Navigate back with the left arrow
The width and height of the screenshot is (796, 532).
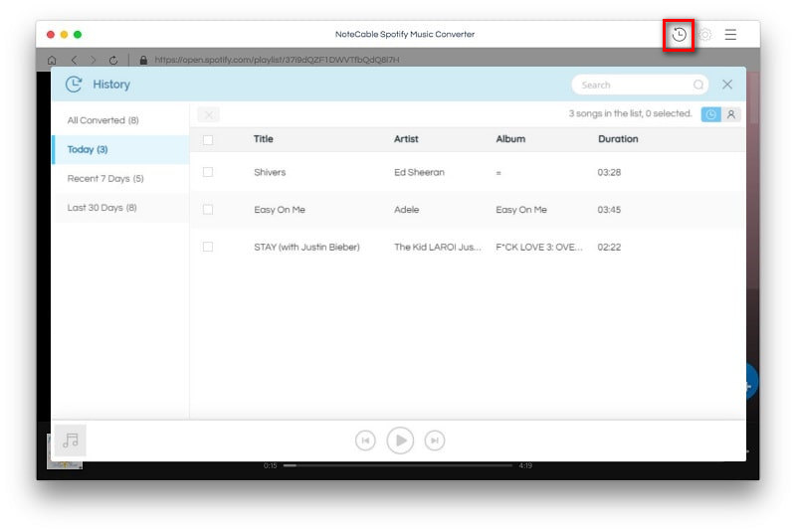[74, 60]
